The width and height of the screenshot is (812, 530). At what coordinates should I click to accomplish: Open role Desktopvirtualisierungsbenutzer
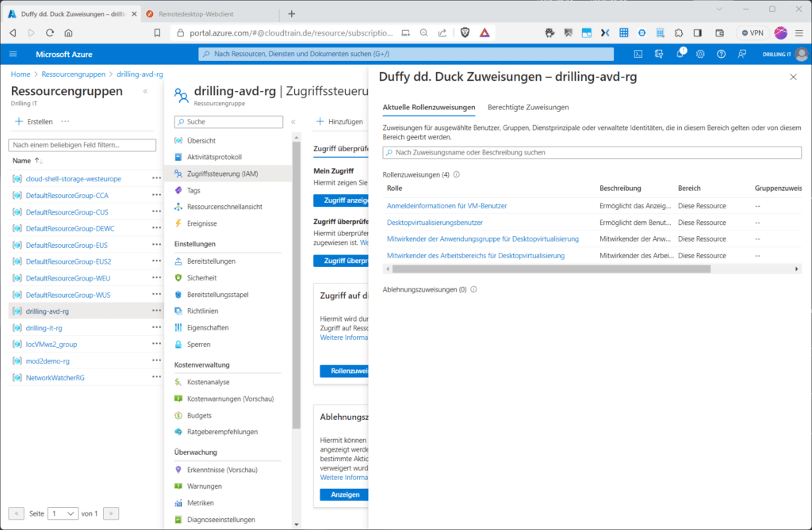coord(435,223)
